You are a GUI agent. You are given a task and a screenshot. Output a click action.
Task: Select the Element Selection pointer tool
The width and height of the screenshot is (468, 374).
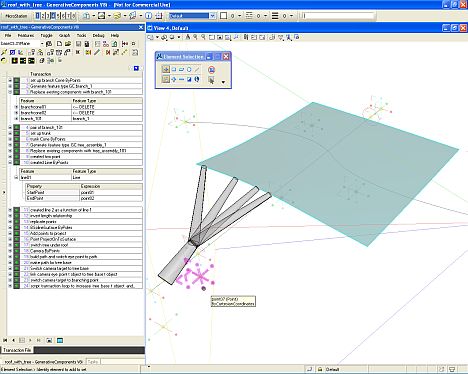(165, 69)
